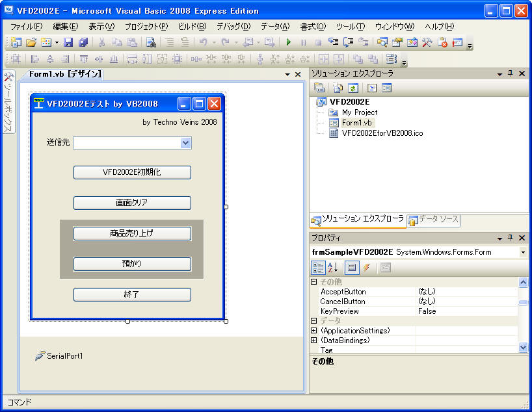Click the Properties grid scroll-down arrow

(523, 347)
